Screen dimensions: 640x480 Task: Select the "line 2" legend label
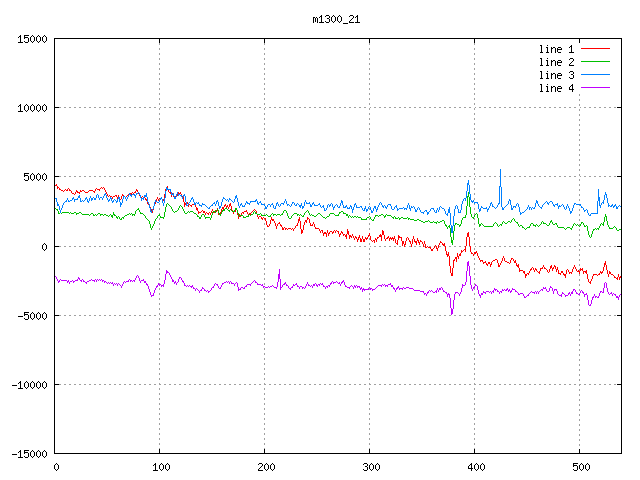click(556, 62)
